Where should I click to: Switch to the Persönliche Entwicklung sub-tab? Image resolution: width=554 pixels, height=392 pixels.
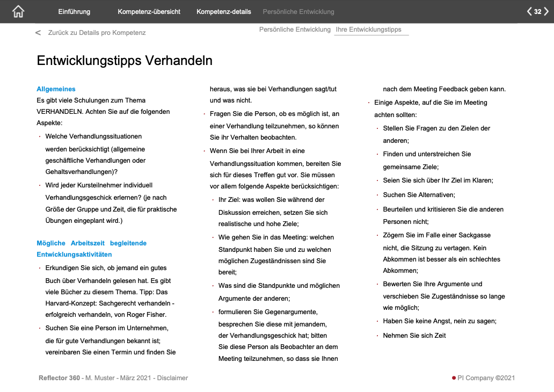tap(295, 30)
